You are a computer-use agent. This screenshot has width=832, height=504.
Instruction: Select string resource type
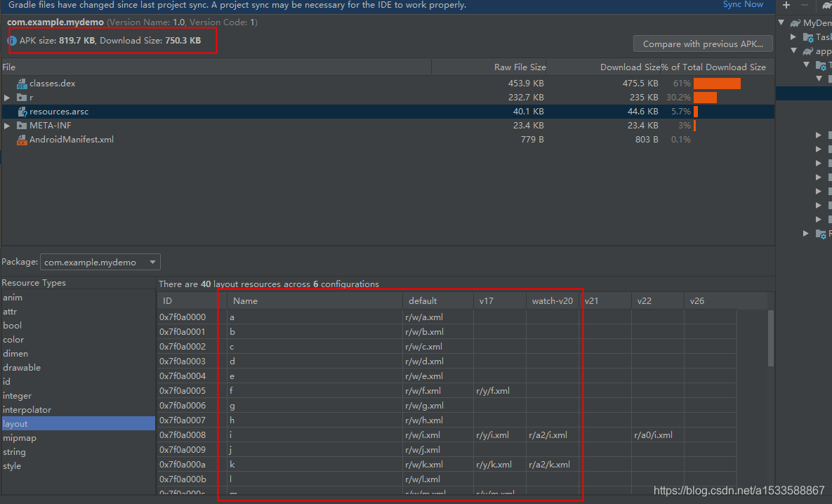[77, 452]
